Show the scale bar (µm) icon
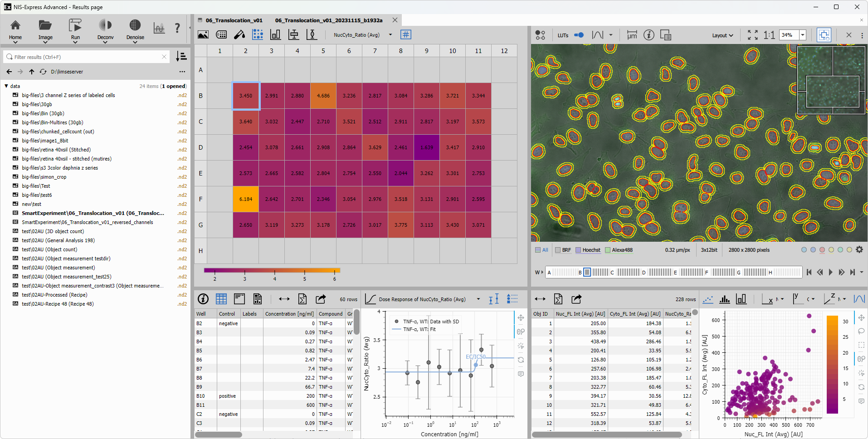Viewport: 868px width, 439px height. tap(632, 35)
